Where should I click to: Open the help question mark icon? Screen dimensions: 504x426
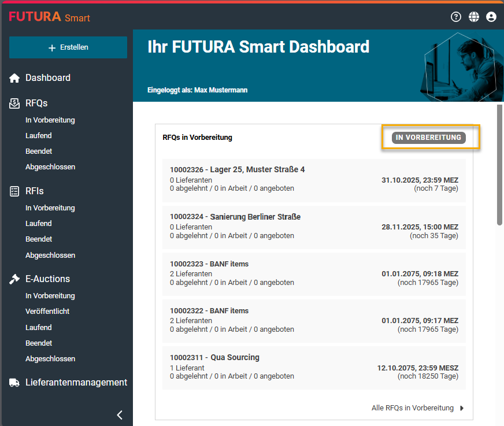(456, 17)
